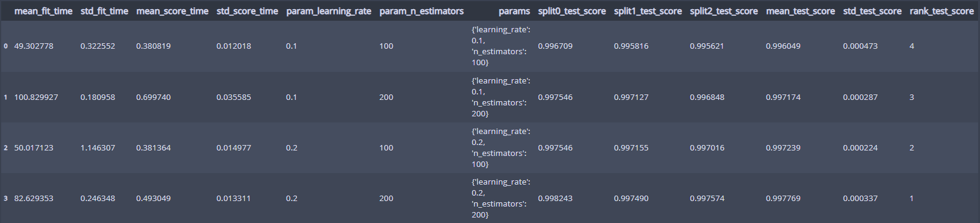This screenshot has height=223, width=980.
Task: Select the mean_fit_time value 100.829927
Action: (x=36, y=97)
